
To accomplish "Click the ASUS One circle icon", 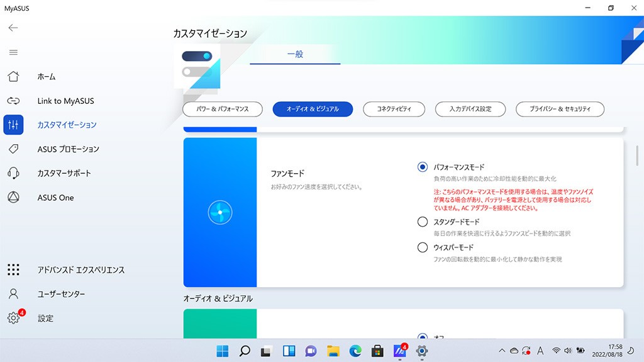I will tap(13, 198).
